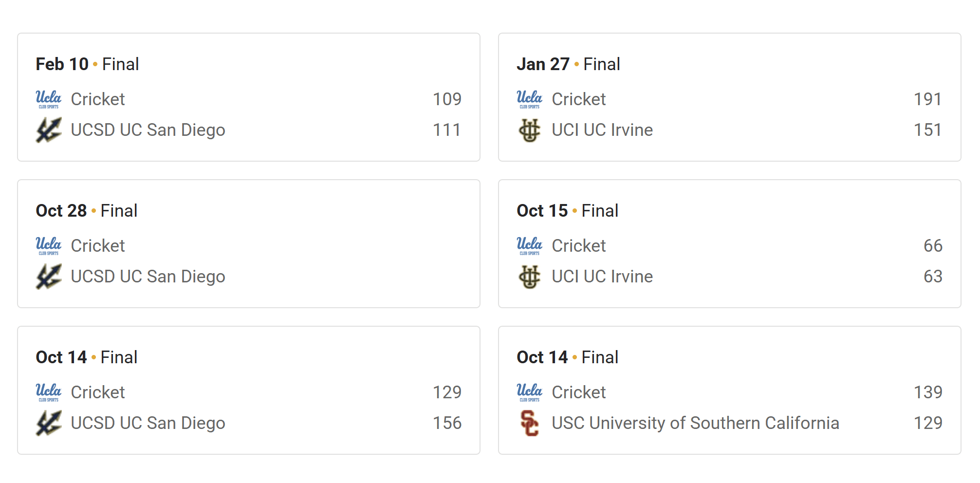
Task: Click UCSD trident logo in Oct 28 card
Action: 49,277
